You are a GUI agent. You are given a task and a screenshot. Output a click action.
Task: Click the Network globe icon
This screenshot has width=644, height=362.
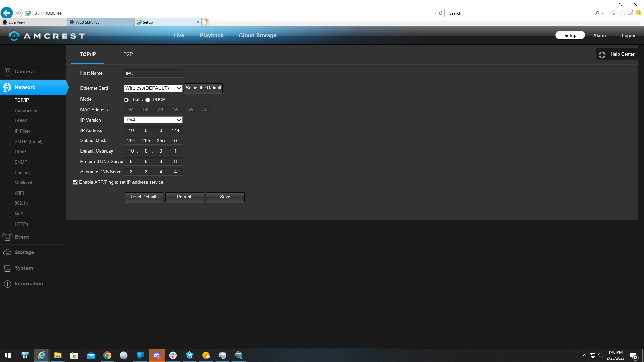7,87
